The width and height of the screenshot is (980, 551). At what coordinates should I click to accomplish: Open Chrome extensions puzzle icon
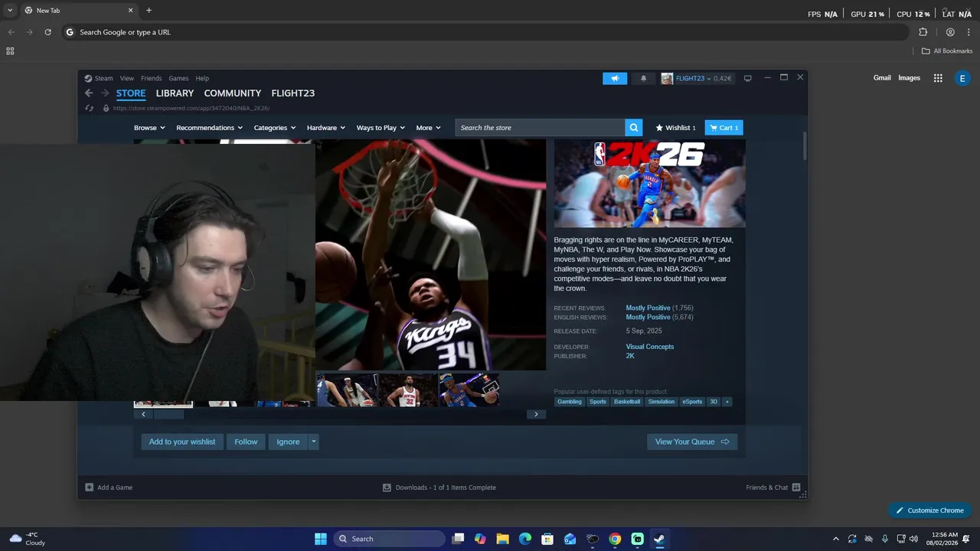point(923,32)
